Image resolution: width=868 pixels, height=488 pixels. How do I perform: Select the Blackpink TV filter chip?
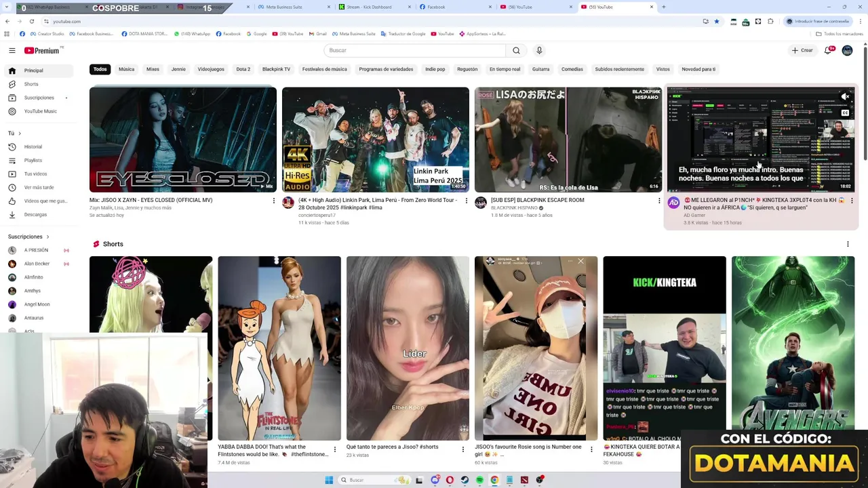276,69
